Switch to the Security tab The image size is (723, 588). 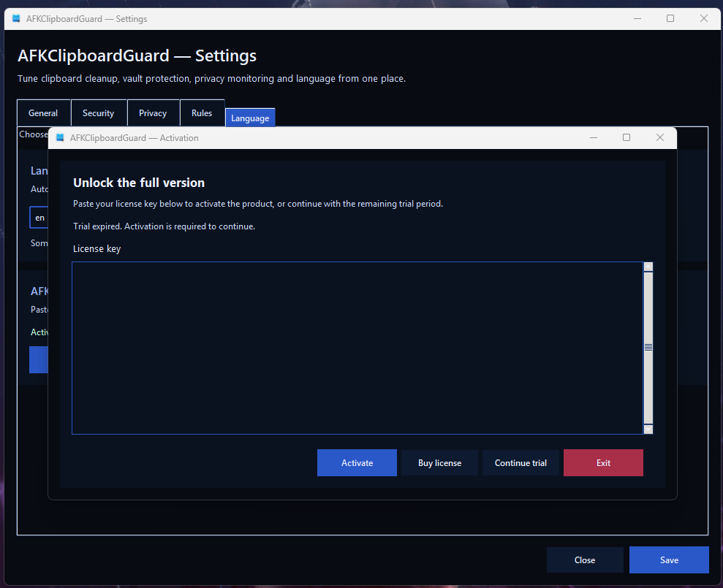click(98, 113)
